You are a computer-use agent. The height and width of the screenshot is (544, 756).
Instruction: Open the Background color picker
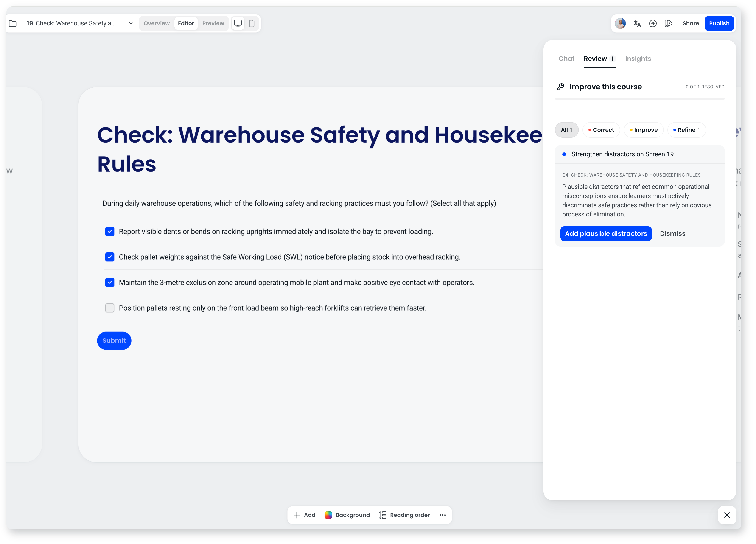[x=347, y=515]
